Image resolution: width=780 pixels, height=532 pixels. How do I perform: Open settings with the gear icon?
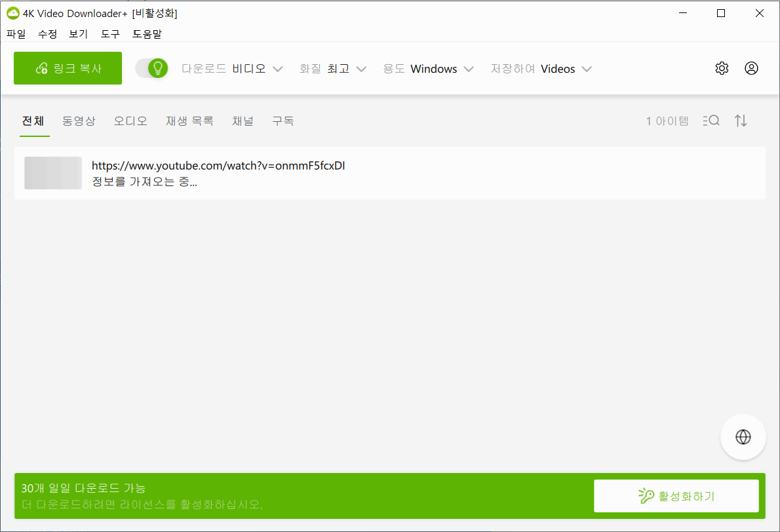click(722, 68)
